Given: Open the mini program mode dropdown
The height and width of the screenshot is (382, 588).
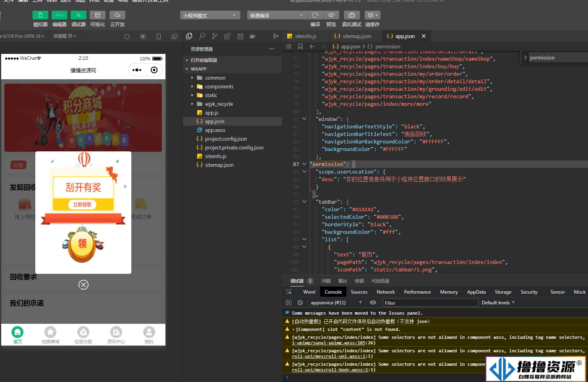Looking at the screenshot, I should (210, 15).
